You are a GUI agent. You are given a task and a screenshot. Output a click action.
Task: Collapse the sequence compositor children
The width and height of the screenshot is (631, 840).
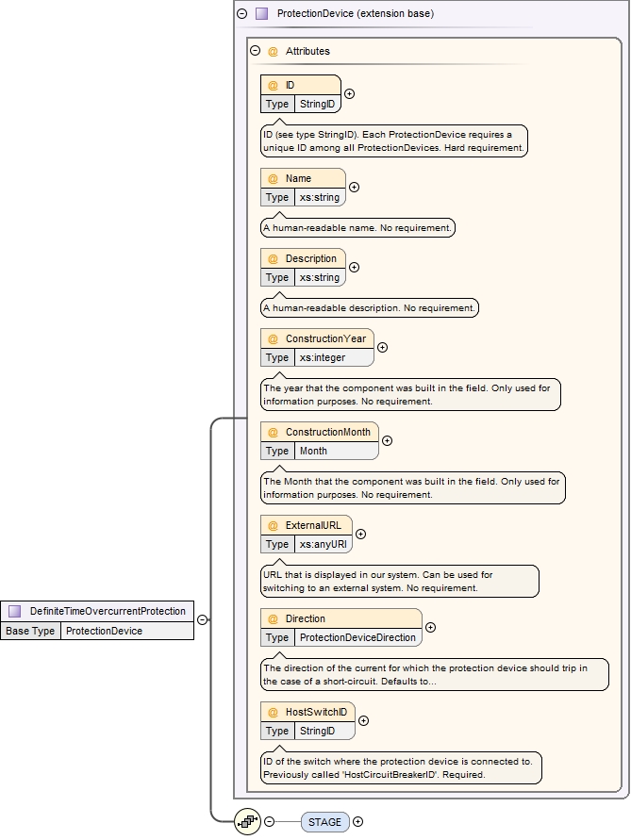[270, 822]
